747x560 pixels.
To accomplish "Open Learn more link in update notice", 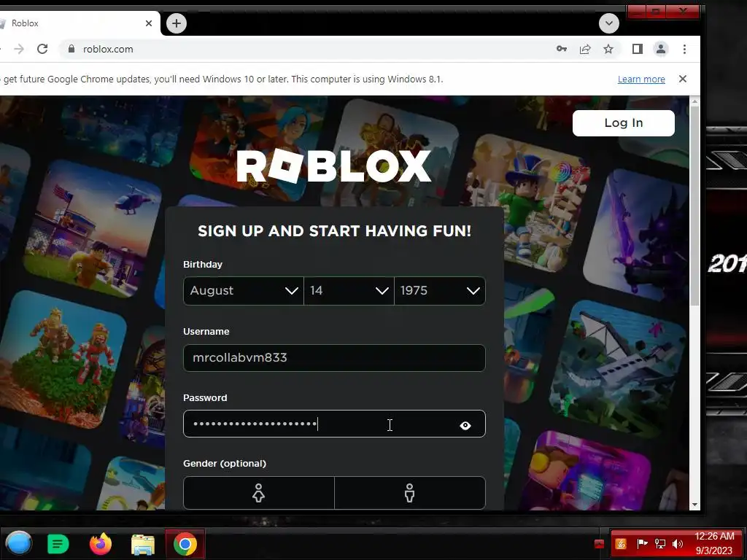I will [641, 79].
